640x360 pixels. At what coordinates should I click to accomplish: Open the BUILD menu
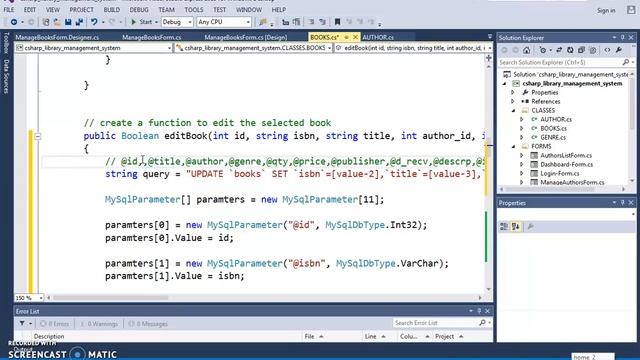[x=111, y=9]
